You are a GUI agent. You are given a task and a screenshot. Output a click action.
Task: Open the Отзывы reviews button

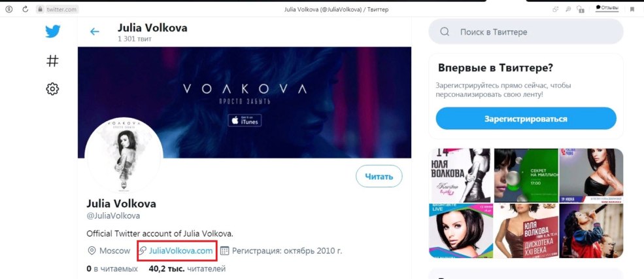pyautogui.click(x=607, y=9)
